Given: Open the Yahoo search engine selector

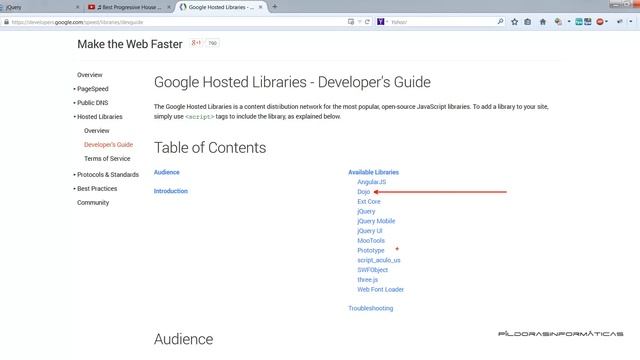Looking at the screenshot, I should pyautogui.click(x=382, y=22).
